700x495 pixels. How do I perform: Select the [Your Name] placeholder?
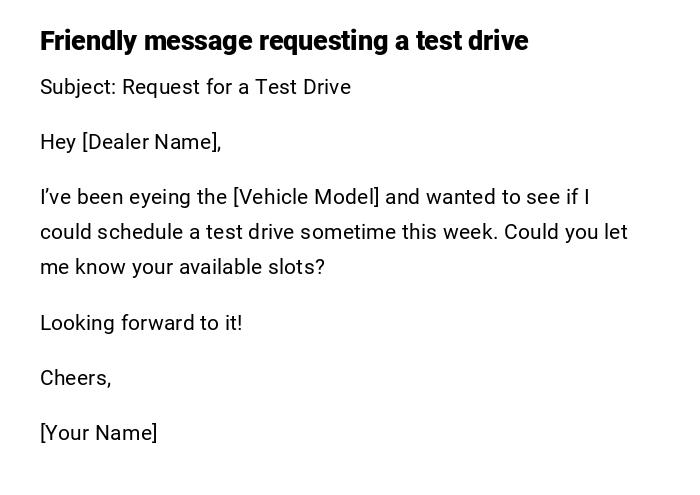99,433
